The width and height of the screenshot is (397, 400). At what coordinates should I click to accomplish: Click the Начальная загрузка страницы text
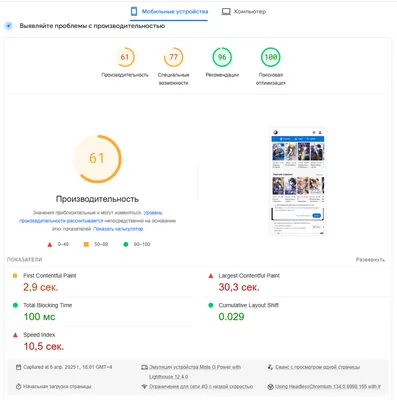[x=57, y=387]
